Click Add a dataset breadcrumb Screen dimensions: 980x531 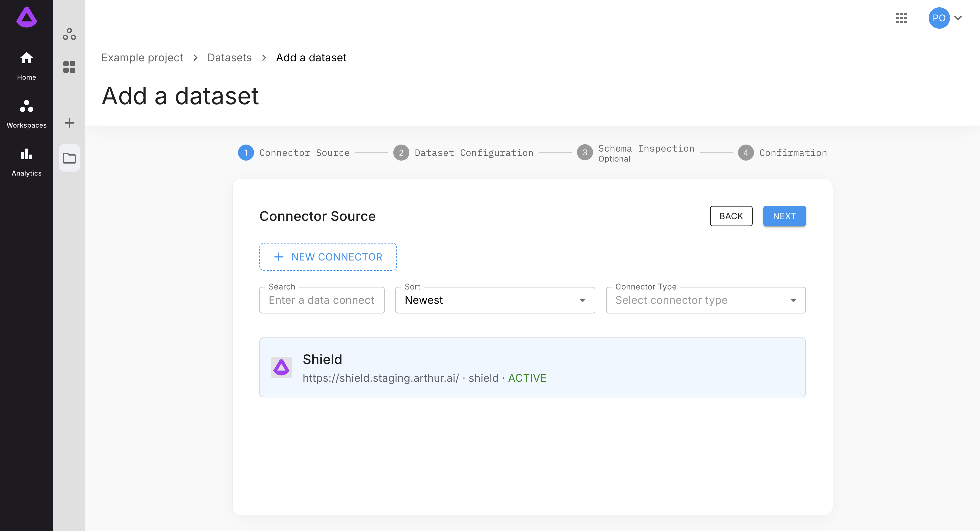[311, 57]
